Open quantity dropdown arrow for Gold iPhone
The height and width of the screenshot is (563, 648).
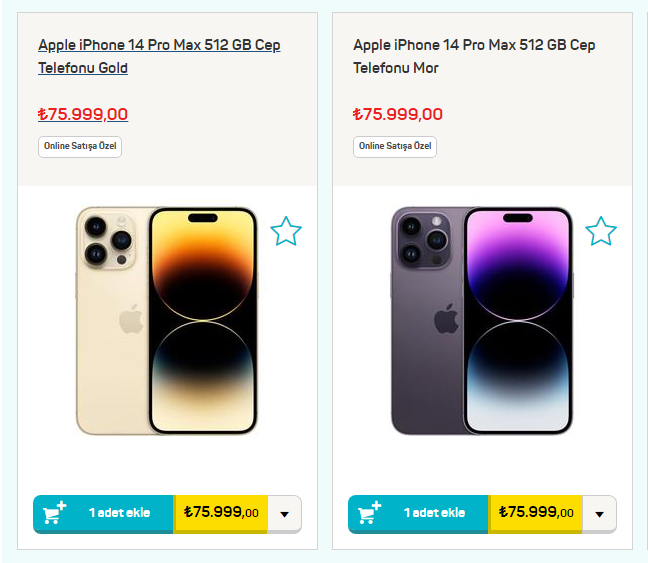(284, 514)
